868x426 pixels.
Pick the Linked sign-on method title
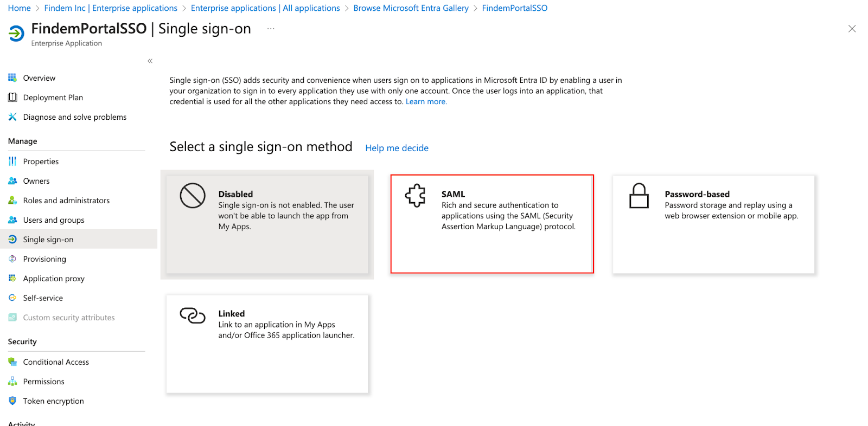point(232,313)
